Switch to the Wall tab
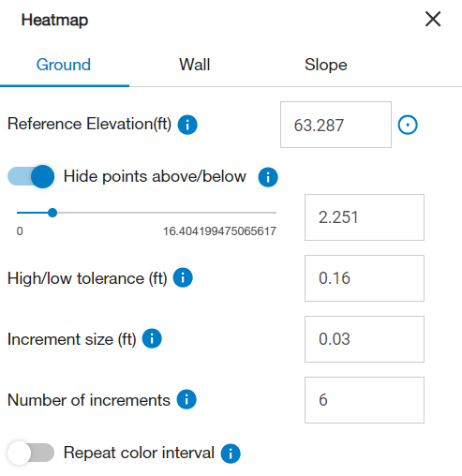This screenshot has width=462, height=476. (194, 65)
